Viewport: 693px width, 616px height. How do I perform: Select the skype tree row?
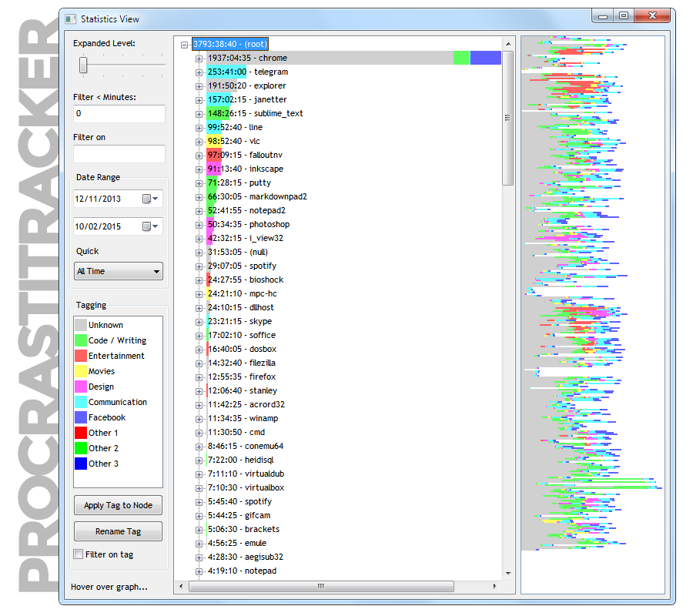pos(240,322)
